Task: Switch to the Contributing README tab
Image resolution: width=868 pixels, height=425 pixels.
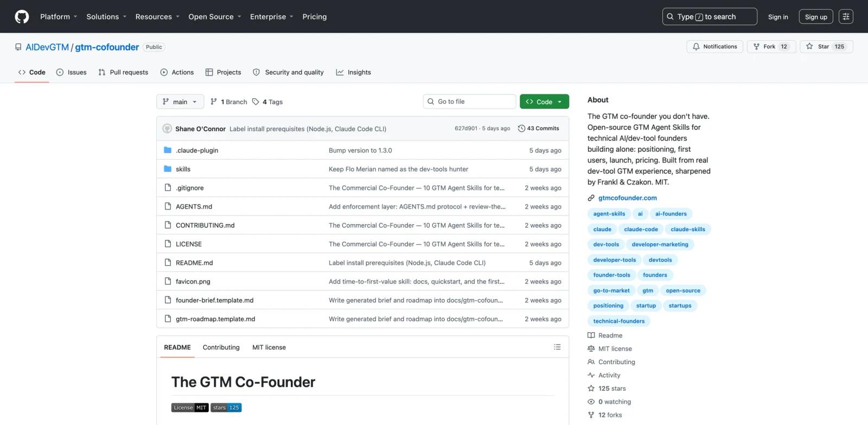Action: point(221,347)
